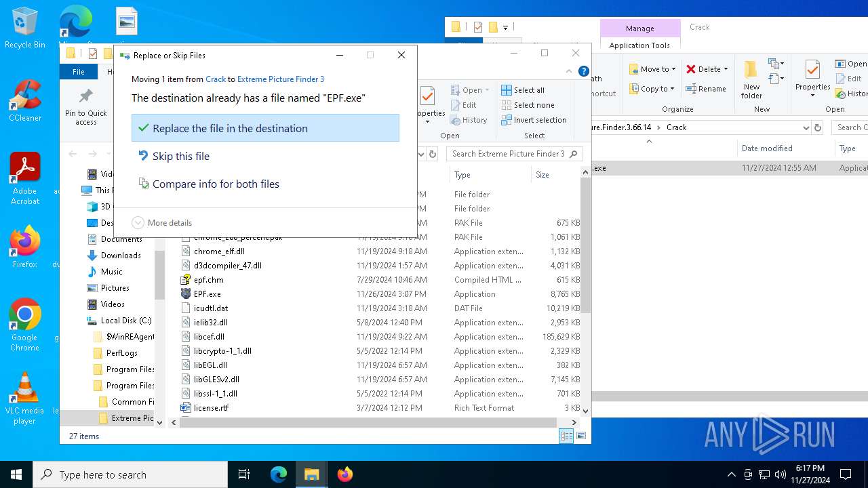Choose Replace the file in the destination
Screen dimensions: 868x488
click(x=265, y=128)
